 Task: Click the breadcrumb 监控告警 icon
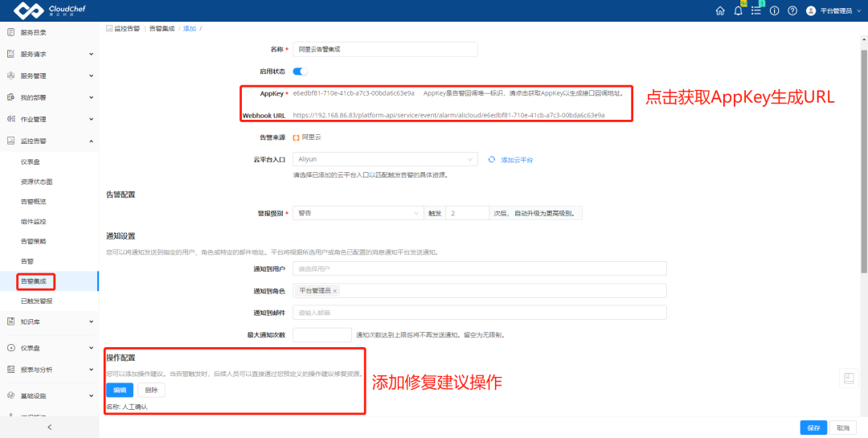click(x=109, y=27)
